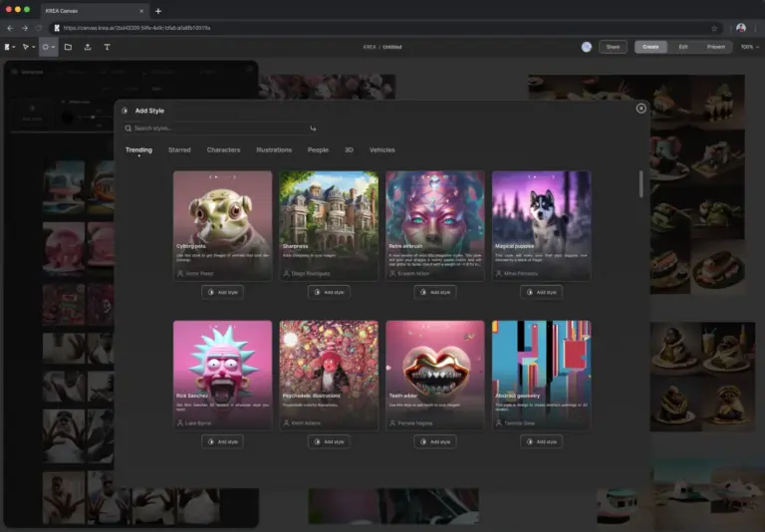Switch to Create mode
Screen dimensions: 765x532
650,47
